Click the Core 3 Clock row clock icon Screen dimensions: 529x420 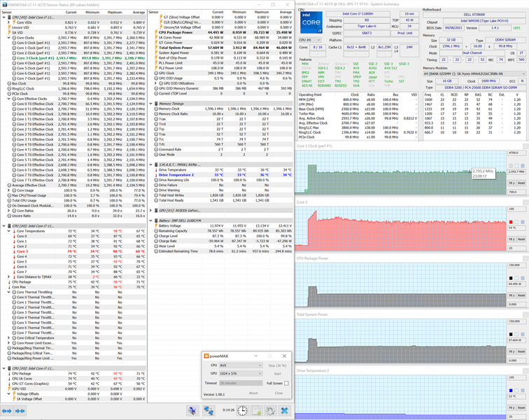(x=14, y=58)
